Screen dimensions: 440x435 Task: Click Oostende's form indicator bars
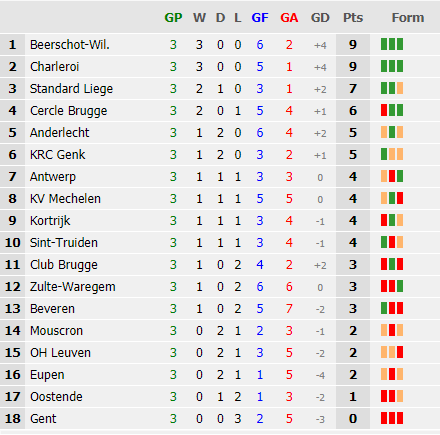392,396
